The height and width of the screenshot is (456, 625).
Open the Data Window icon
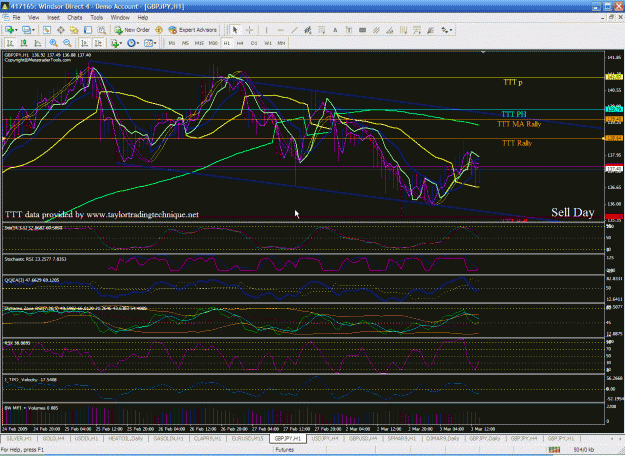61,30
